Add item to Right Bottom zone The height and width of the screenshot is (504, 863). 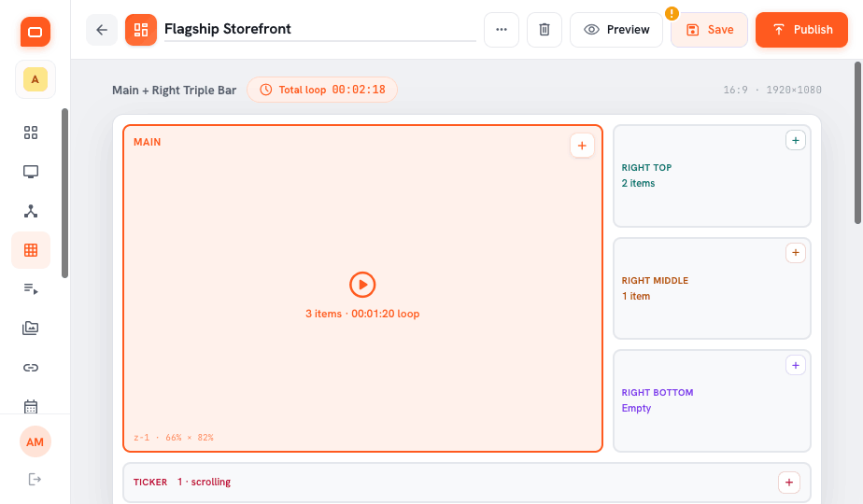point(796,365)
